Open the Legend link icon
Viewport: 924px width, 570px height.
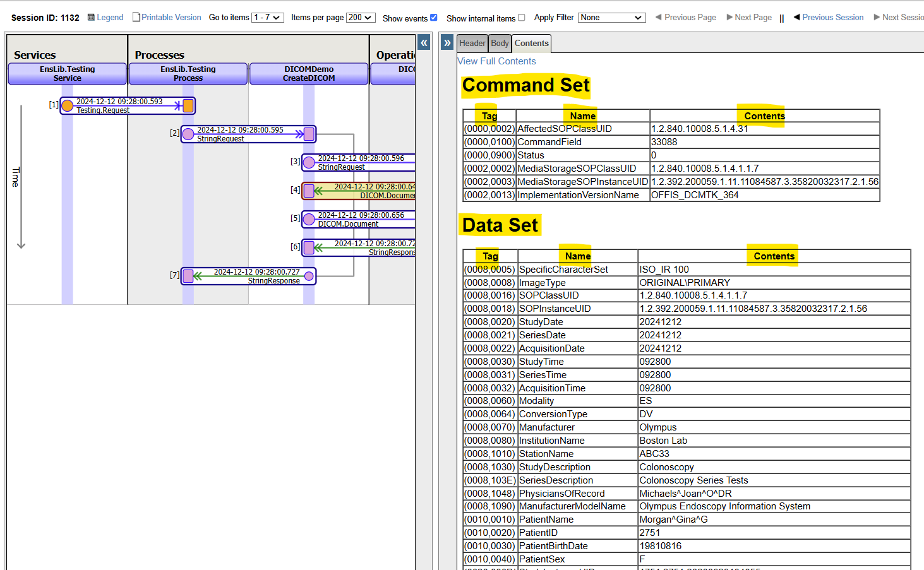point(91,18)
